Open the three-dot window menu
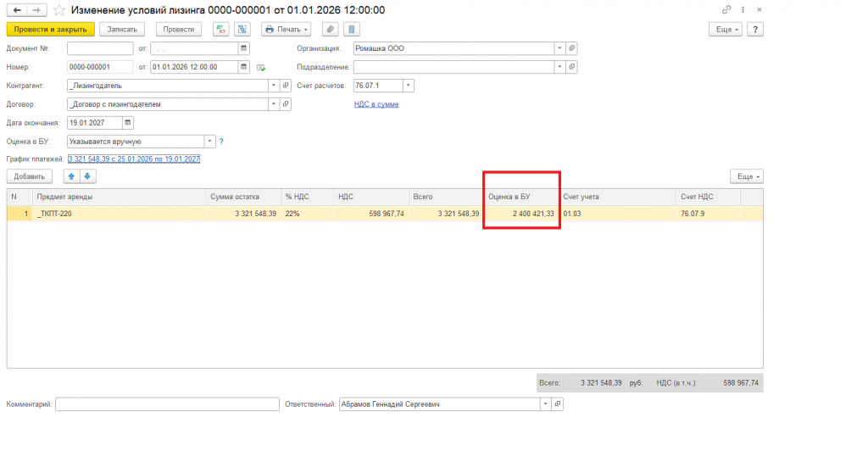Viewport: 868px width, 451px height. click(743, 9)
